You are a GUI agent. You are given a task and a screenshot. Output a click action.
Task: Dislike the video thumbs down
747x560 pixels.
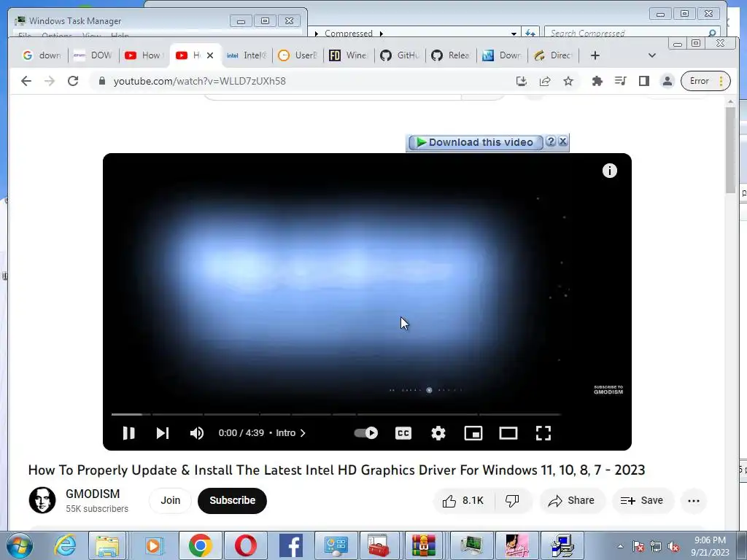pyautogui.click(x=512, y=500)
